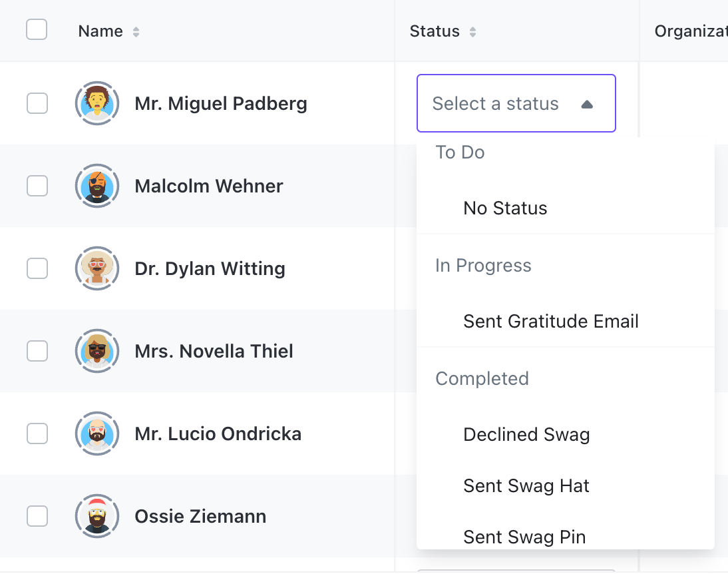
Task: Tick the checkbox for Ossie Ziemann
Action: click(37, 516)
